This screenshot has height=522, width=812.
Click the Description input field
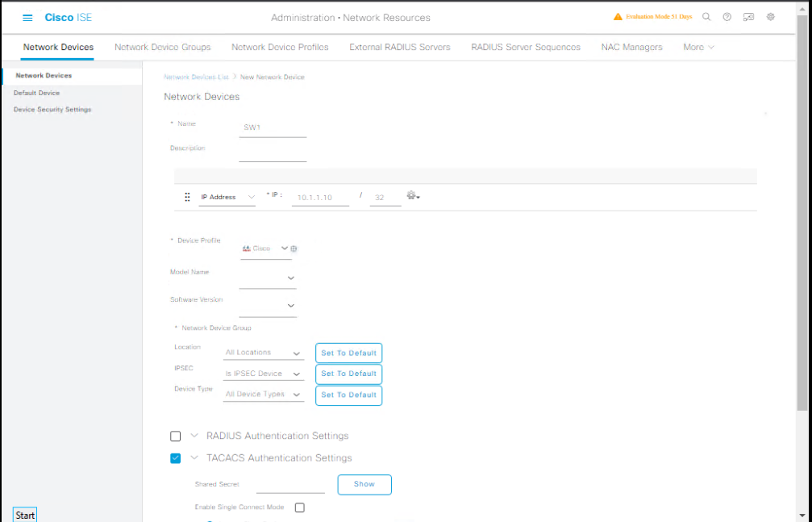coord(273,152)
